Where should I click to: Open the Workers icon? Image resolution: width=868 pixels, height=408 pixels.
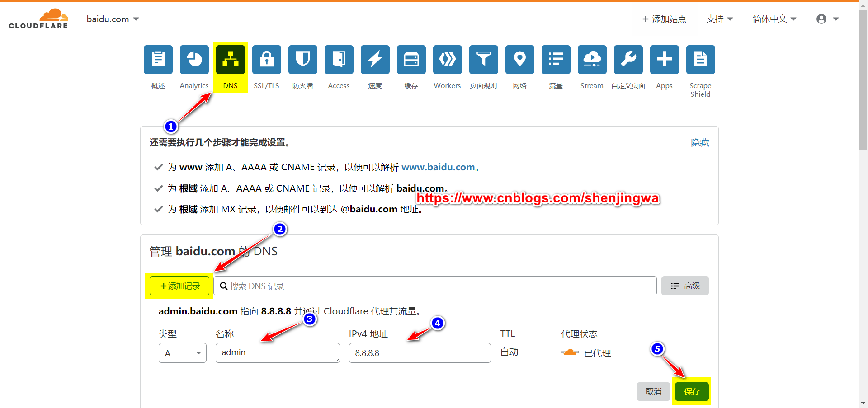[448, 59]
